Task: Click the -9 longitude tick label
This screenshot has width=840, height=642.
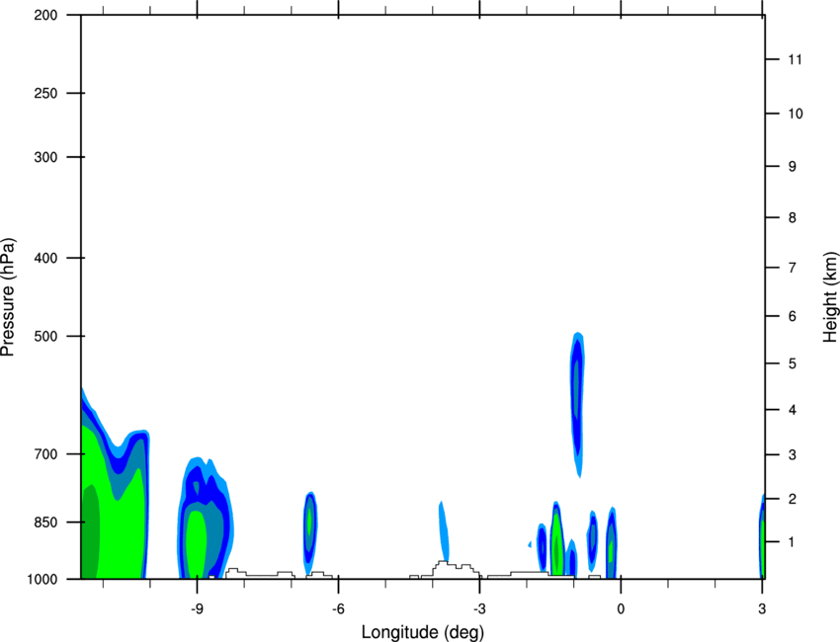Action: point(197,609)
